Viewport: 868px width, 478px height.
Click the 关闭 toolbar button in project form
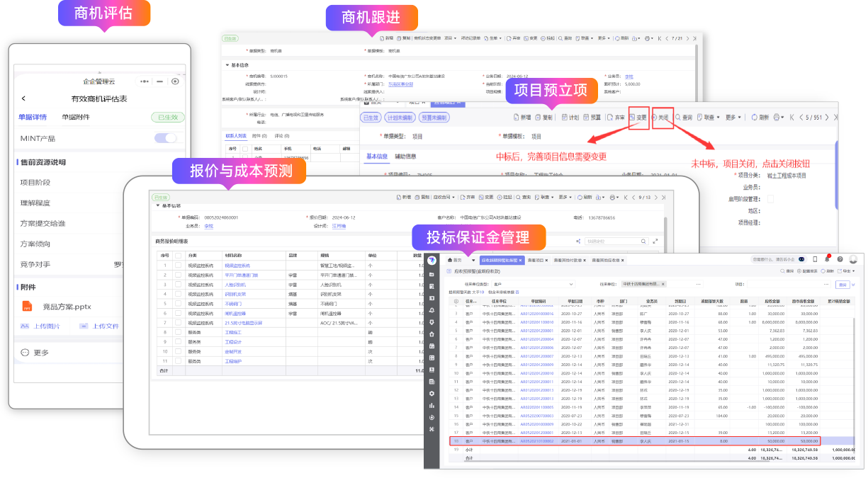pos(660,118)
